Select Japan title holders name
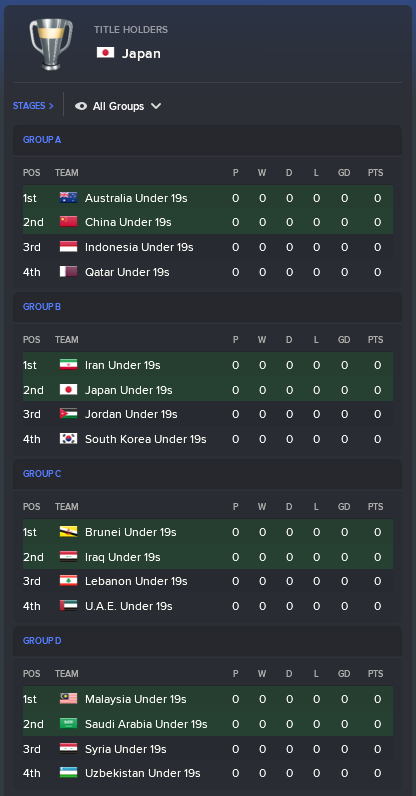 (141, 53)
